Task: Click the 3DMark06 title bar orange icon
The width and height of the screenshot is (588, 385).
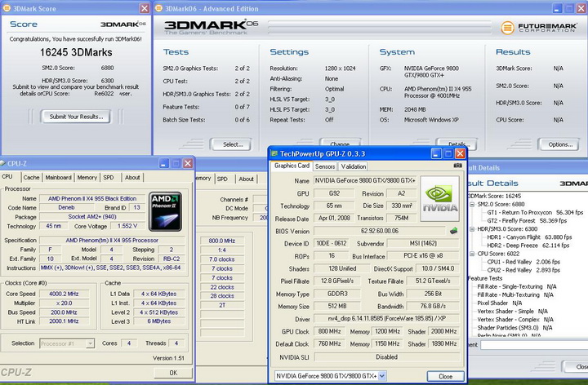Action: (x=158, y=8)
